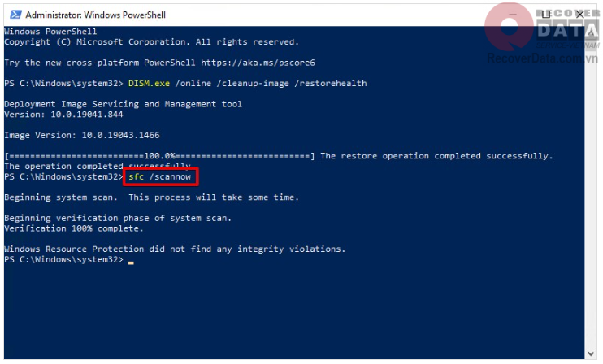Click the Windows Resource Protection result line
The image size is (603, 364).
click(x=175, y=249)
